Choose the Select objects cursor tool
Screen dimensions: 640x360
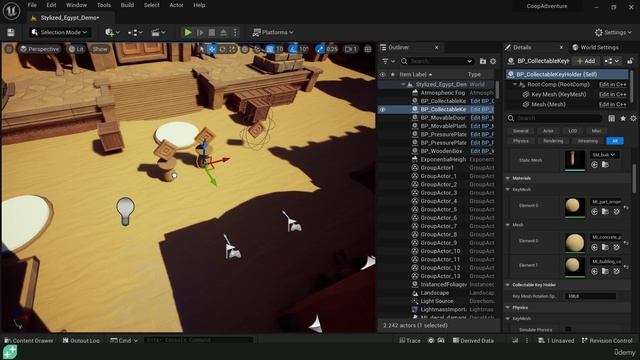click(x=202, y=49)
